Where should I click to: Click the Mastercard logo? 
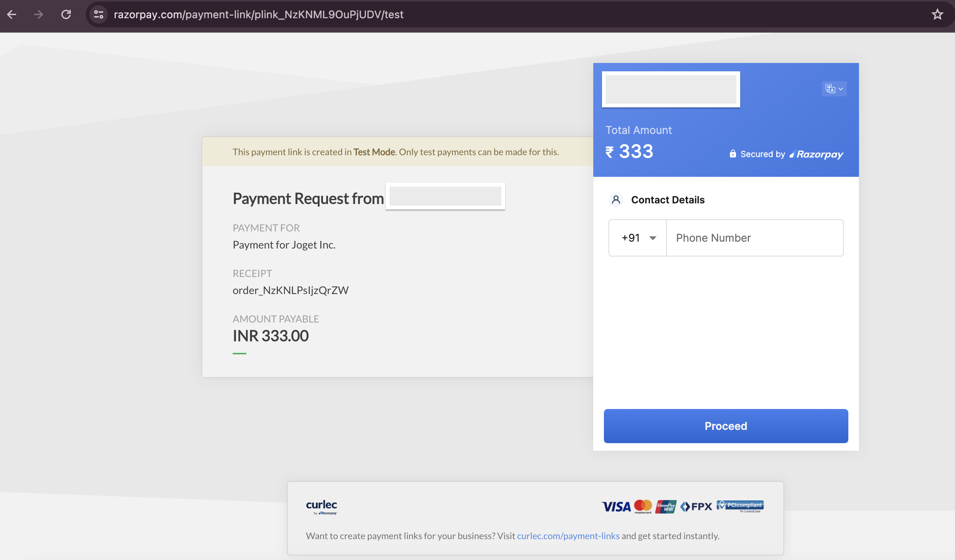pos(643,507)
